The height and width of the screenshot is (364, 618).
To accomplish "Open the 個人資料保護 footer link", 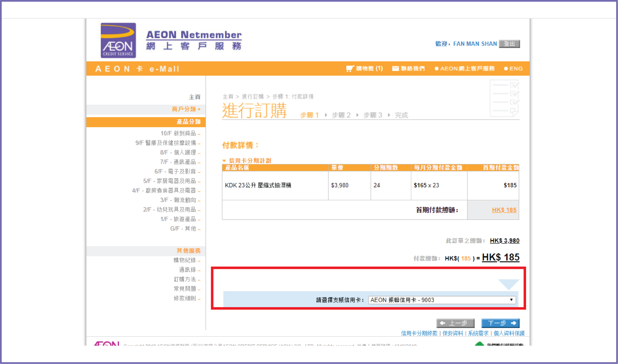I will click(509, 333).
